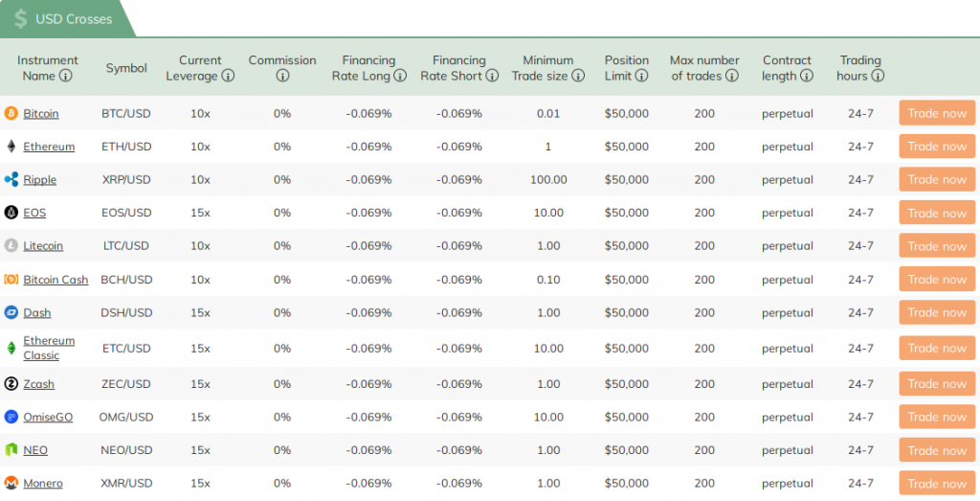Click the 0.10 minimum trade size value
The height and width of the screenshot is (501, 980).
(x=548, y=281)
